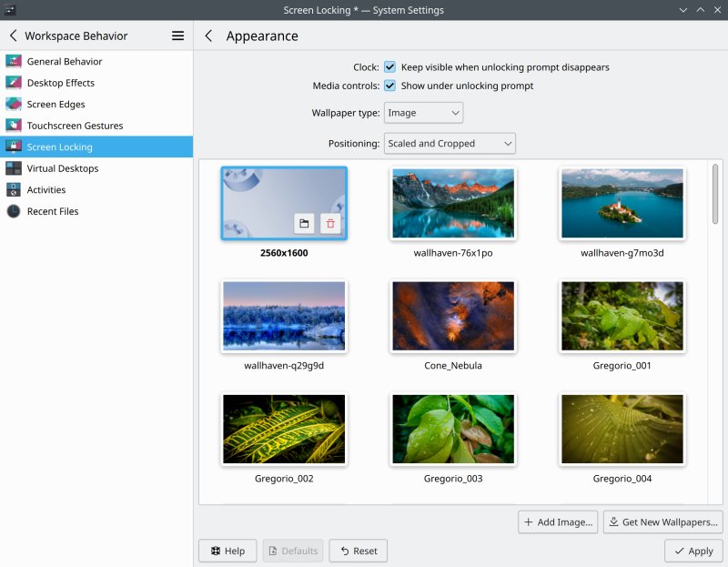The height and width of the screenshot is (567, 728).
Task: Expand the Wallpaper type dropdown
Action: point(423,113)
